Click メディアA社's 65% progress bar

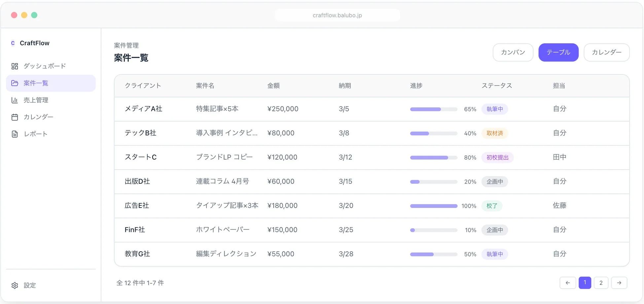click(433, 109)
